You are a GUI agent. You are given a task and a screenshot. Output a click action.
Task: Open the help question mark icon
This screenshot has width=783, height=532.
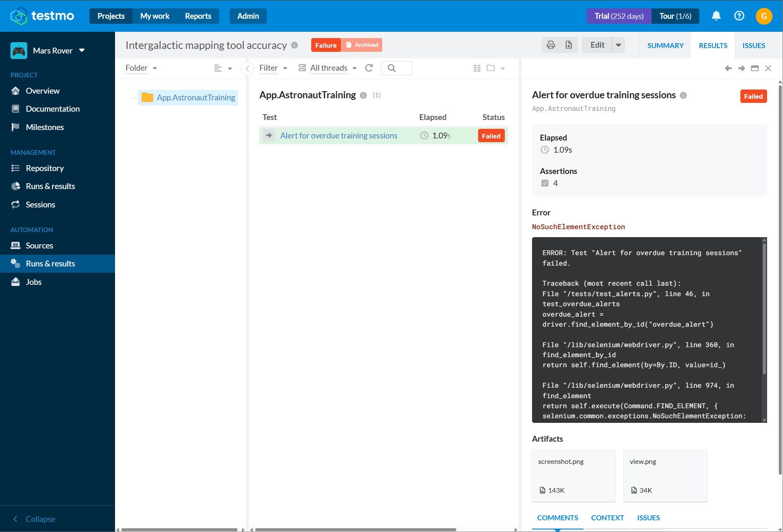[739, 16]
